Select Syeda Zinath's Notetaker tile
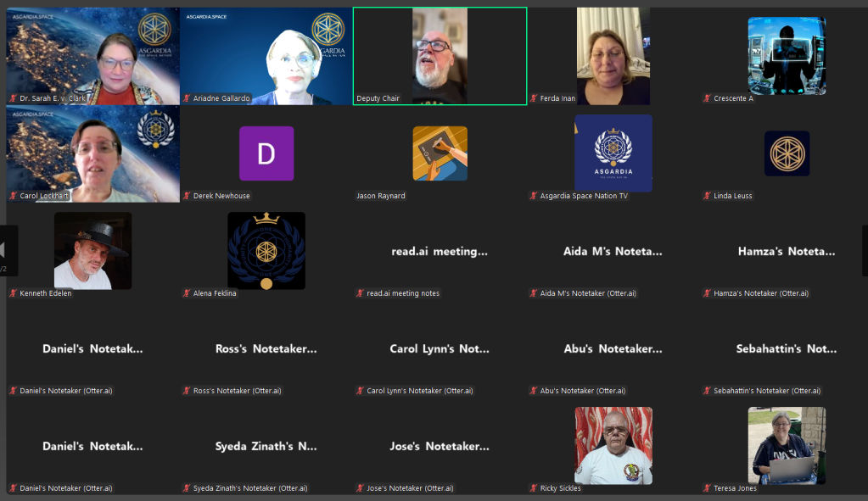The image size is (868, 501). click(266, 447)
